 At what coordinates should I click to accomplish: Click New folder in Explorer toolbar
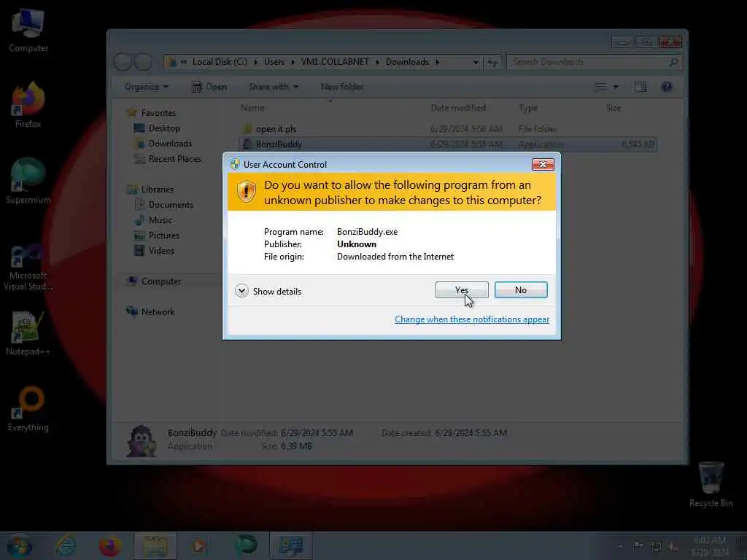tap(342, 87)
